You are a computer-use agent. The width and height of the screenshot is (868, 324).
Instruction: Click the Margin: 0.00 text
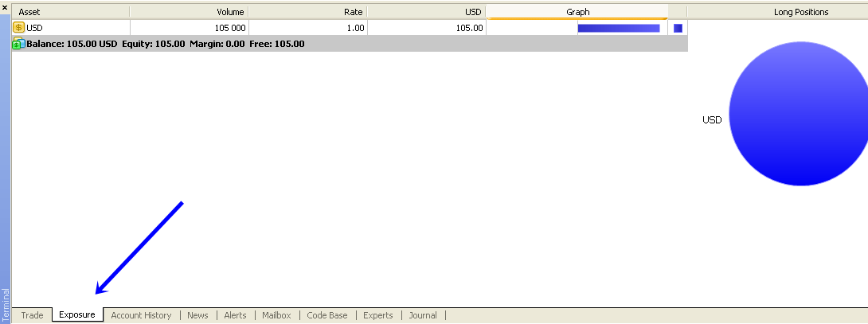tap(217, 44)
